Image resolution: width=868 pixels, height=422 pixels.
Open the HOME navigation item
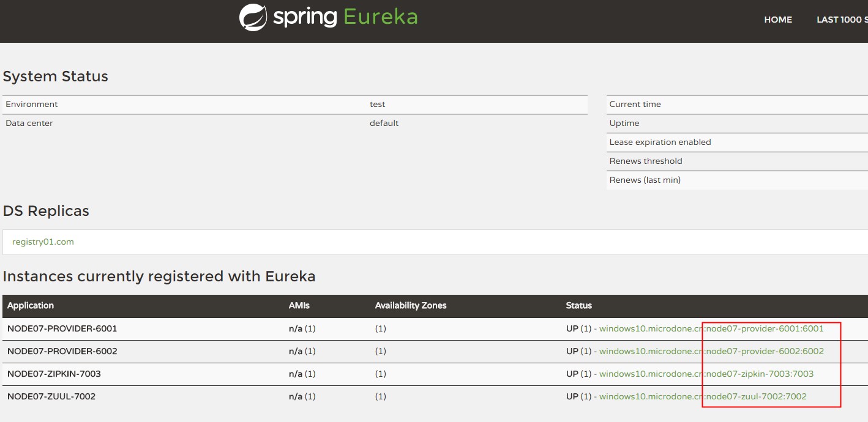(x=778, y=20)
